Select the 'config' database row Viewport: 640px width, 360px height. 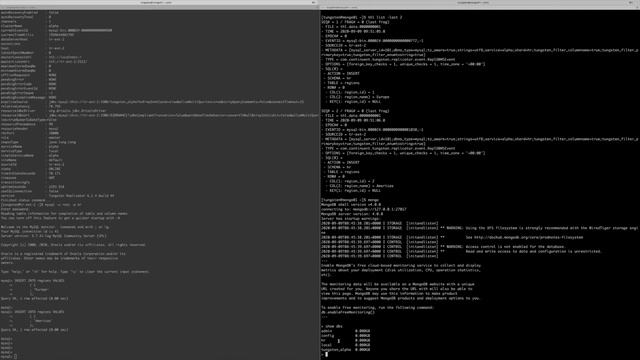(345, 336)
